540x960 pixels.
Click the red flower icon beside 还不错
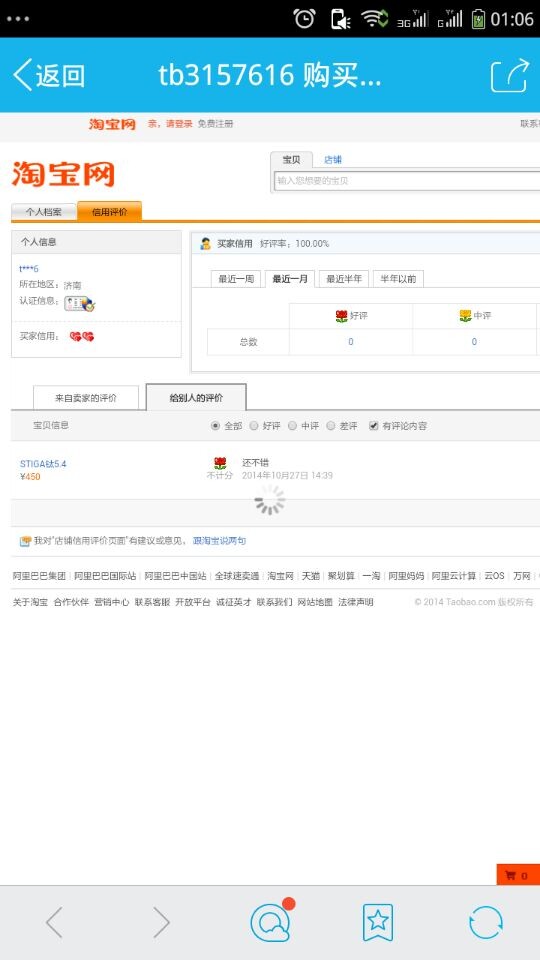[220, 463]
